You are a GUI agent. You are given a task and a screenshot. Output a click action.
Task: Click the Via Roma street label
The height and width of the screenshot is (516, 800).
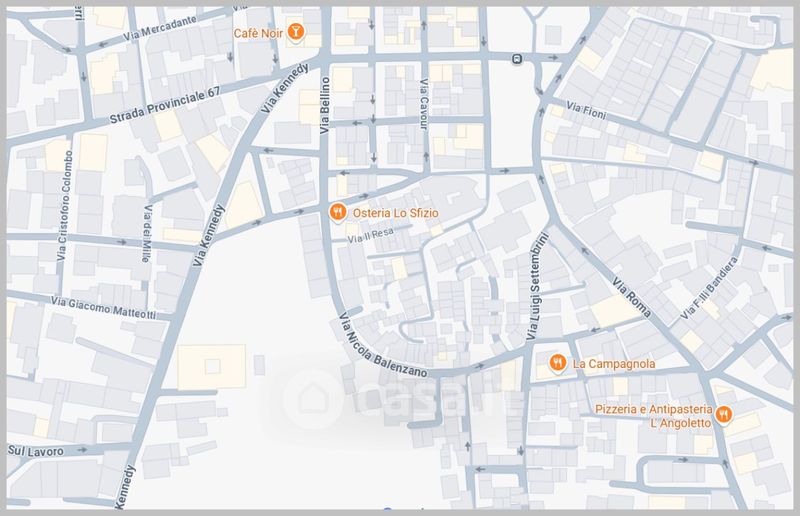pos(632,297)
